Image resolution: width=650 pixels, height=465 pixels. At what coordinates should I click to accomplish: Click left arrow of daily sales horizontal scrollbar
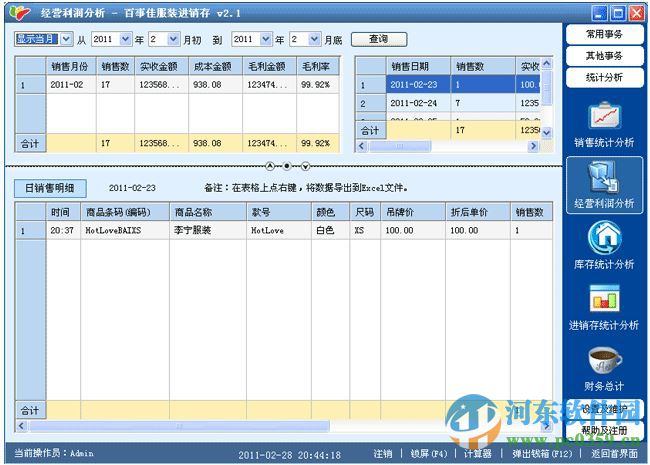click(361, 146)
